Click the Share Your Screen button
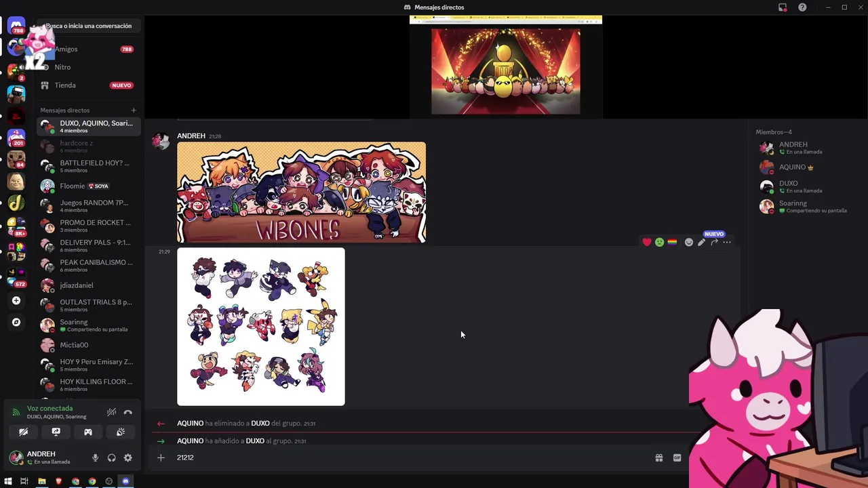The width and height of the screenshot is (868, 488). coord(56,432)
